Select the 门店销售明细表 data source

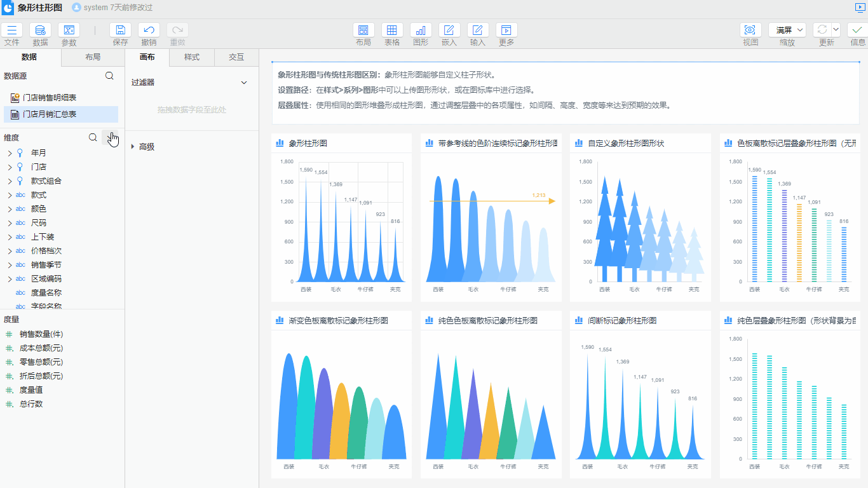coord(50,98)
